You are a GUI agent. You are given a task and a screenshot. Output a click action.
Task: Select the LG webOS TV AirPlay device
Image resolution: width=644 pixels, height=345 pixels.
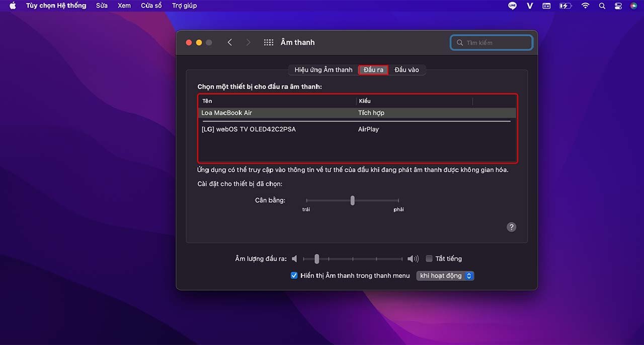249,129
